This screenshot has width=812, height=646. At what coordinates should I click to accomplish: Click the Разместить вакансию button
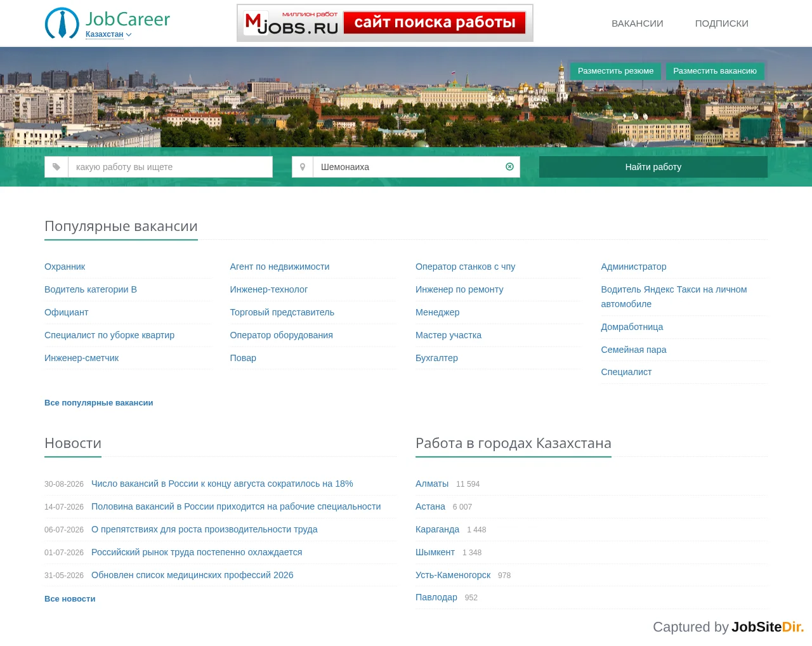715,71
